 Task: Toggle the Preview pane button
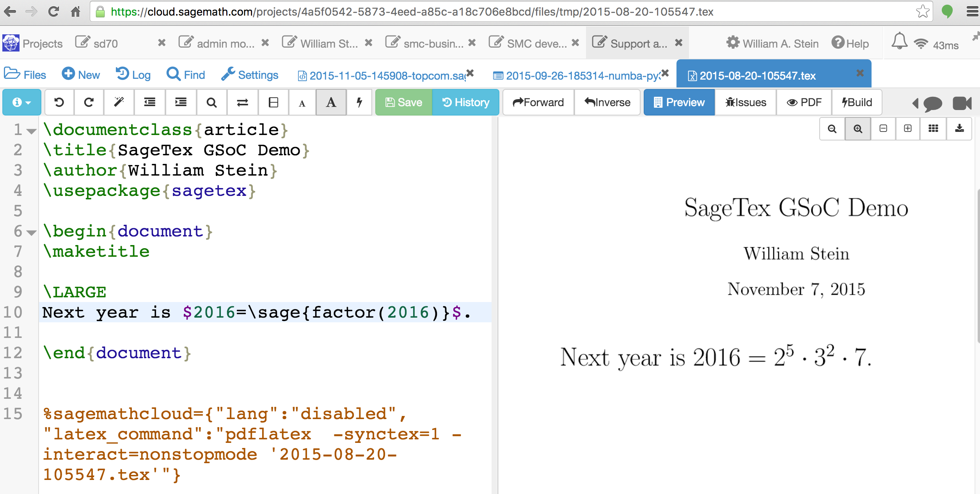pyautogui.click(x=679, y=102)
